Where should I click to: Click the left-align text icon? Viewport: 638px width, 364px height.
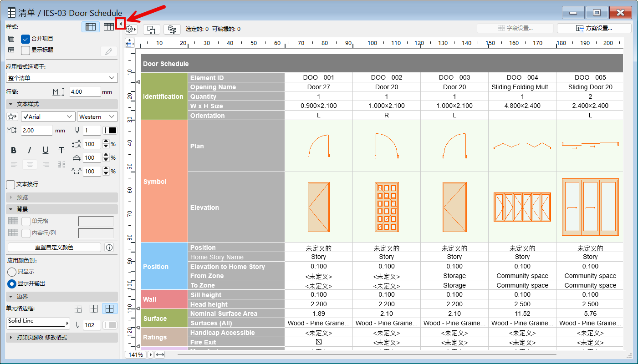[14, 164]
